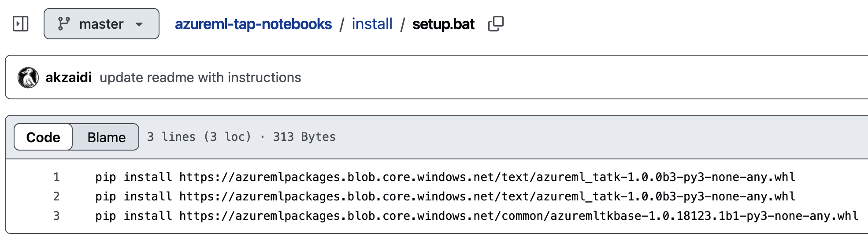This screenshot has width=868, height=249.
Task: Select line number 1
Action: point(56,177)
